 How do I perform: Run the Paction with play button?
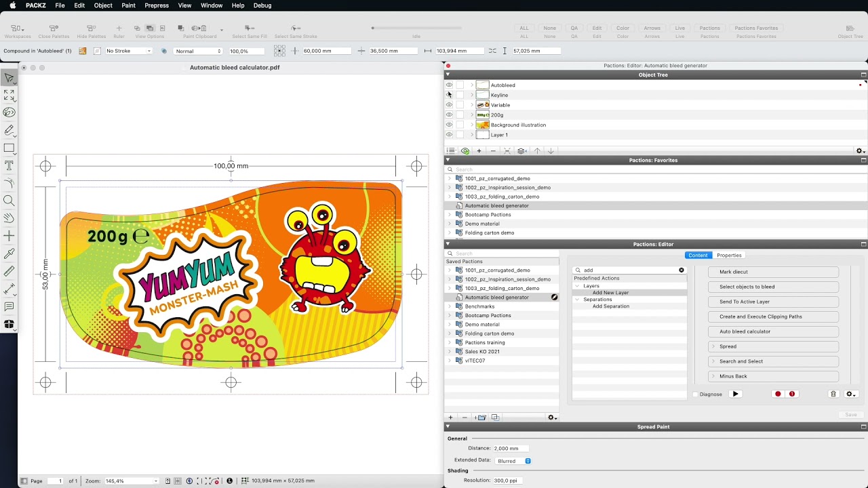point(735,394)
